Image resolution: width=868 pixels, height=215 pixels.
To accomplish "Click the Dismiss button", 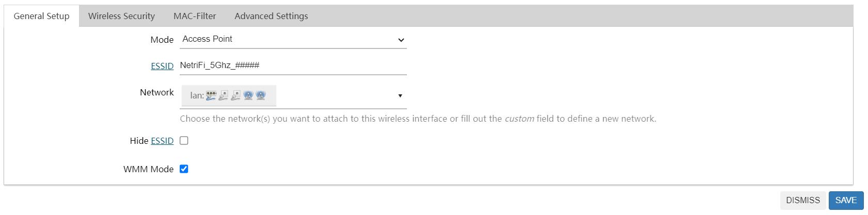I will click(x=802, y=200).
